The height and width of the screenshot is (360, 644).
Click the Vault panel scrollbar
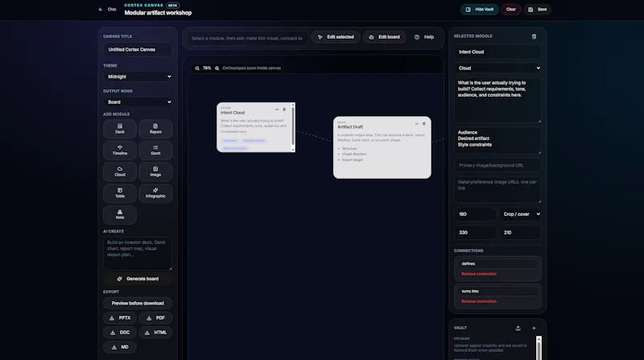(539, 348)
